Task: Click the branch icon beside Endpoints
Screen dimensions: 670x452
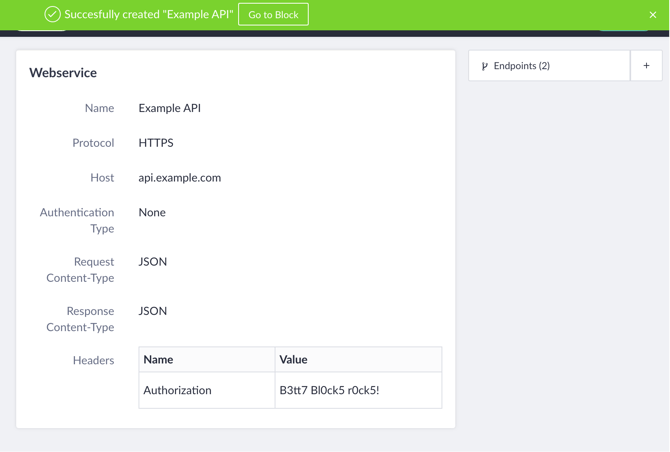Action: tap(485, 66)
